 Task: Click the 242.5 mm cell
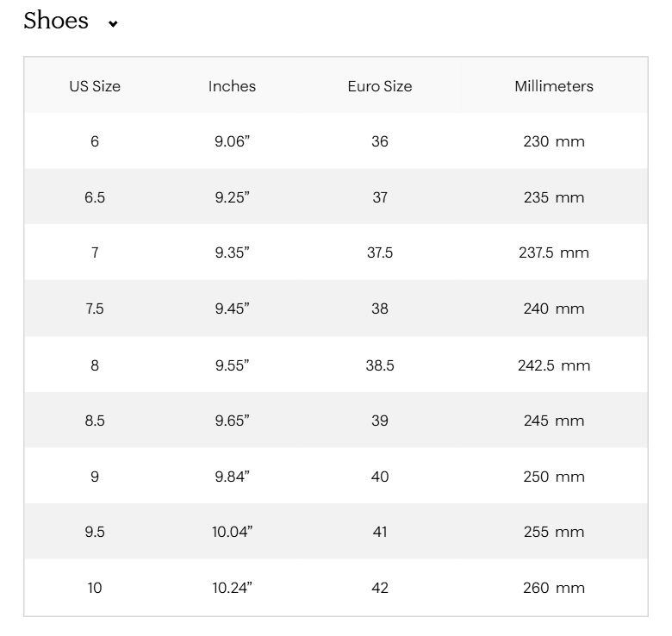(554, 365)
